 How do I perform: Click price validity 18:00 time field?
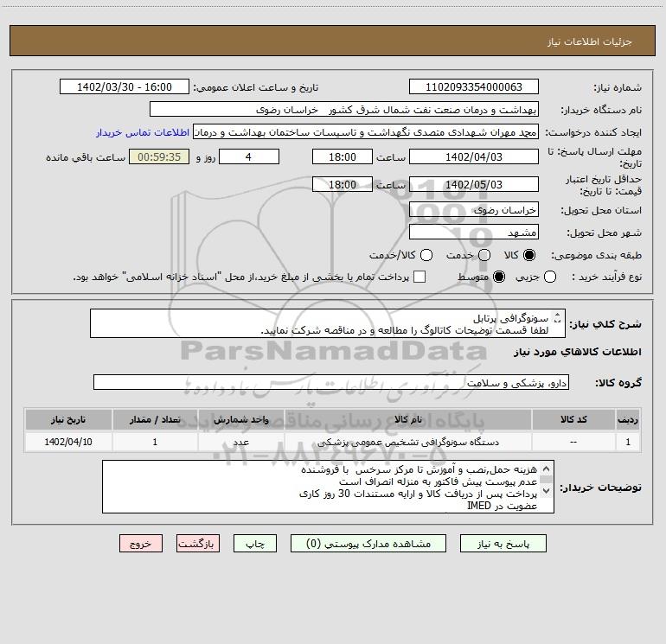pyautogui.click(x=343, y=184)
